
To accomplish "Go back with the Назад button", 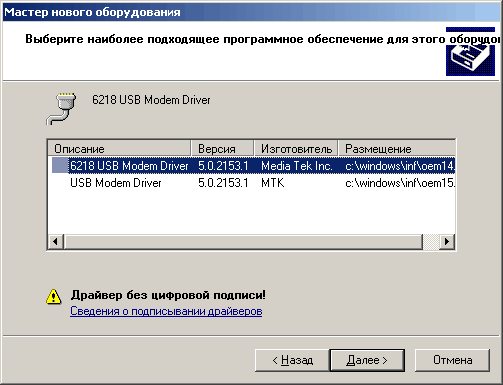I will pyautogui.click(x=292, y=360).
